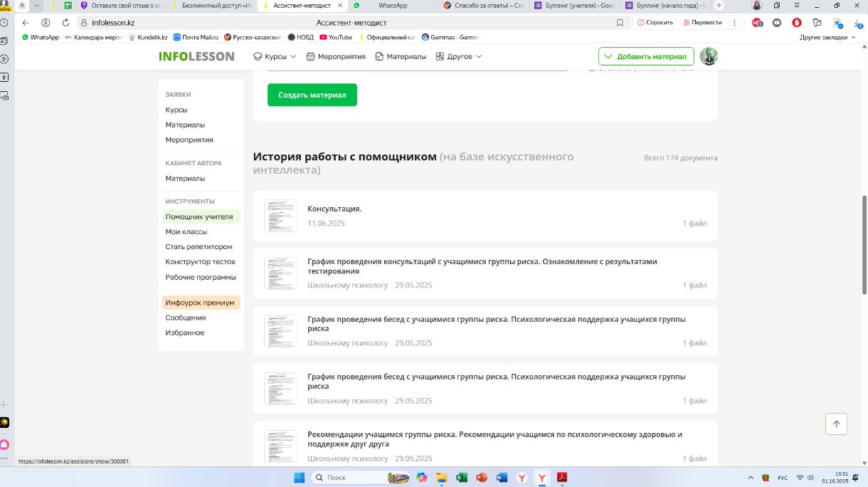
Task: Select Конструктор тестов in the sidebar
Action: point(200,262)
